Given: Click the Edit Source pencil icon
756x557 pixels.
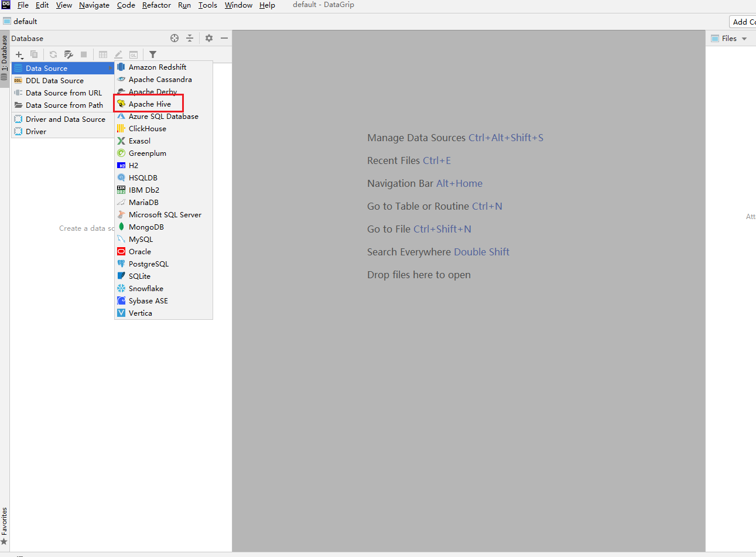Looking at the screenshot, I should (x=118, y=54).
